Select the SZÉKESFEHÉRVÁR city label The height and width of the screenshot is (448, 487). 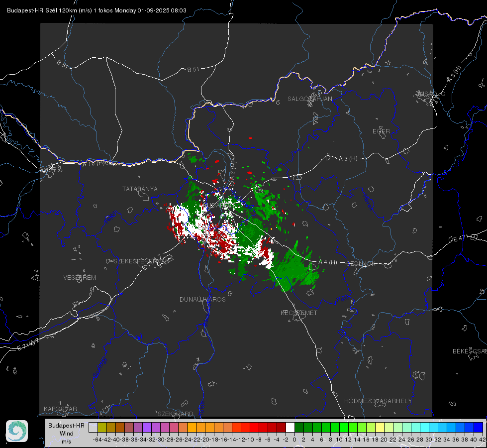coord(142,261)
